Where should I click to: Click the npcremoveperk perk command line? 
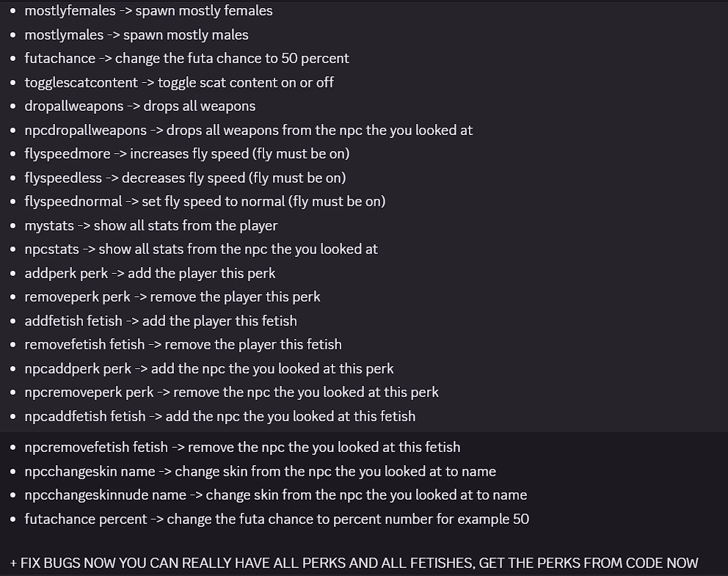(231, 392)
